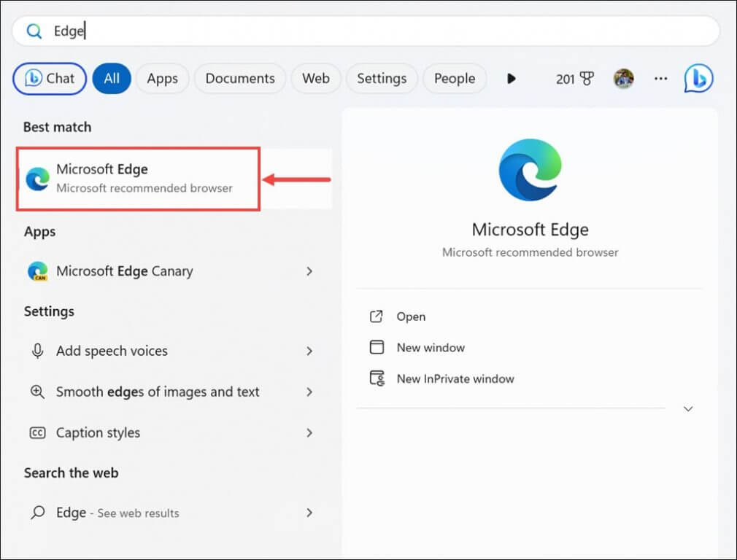Open Smooth edges of images and text

point(171,392)
